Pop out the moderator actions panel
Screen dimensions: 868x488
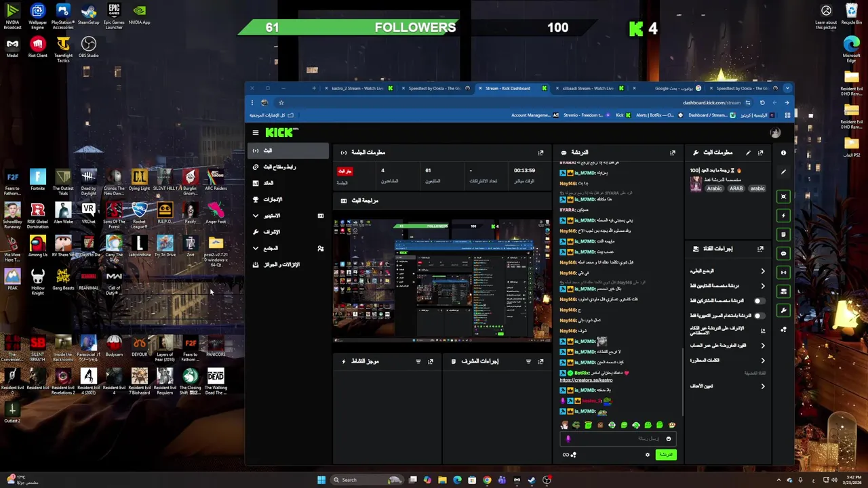point(540,361)
